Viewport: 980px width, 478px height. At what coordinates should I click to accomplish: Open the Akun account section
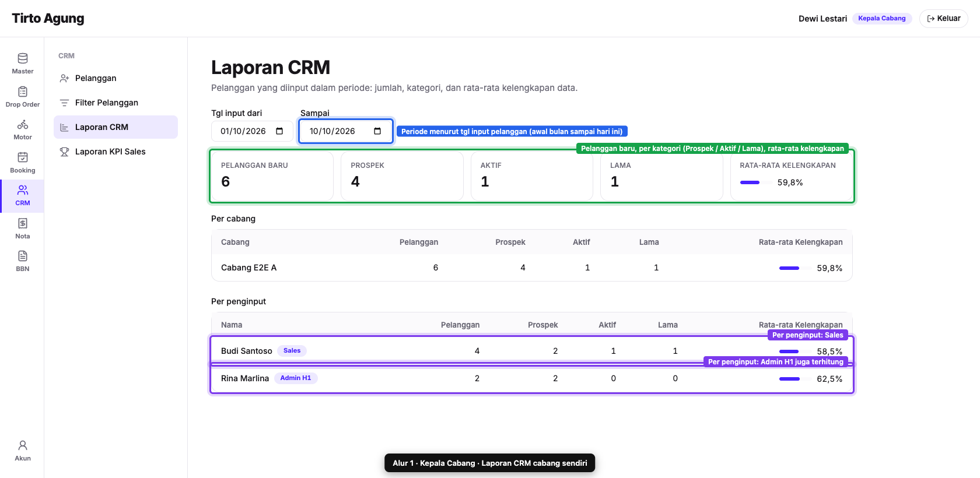22,451
